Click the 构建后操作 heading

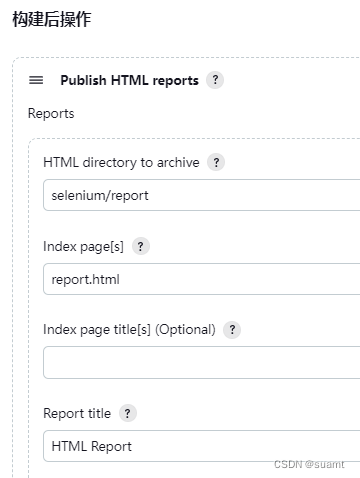pos(52,19)
